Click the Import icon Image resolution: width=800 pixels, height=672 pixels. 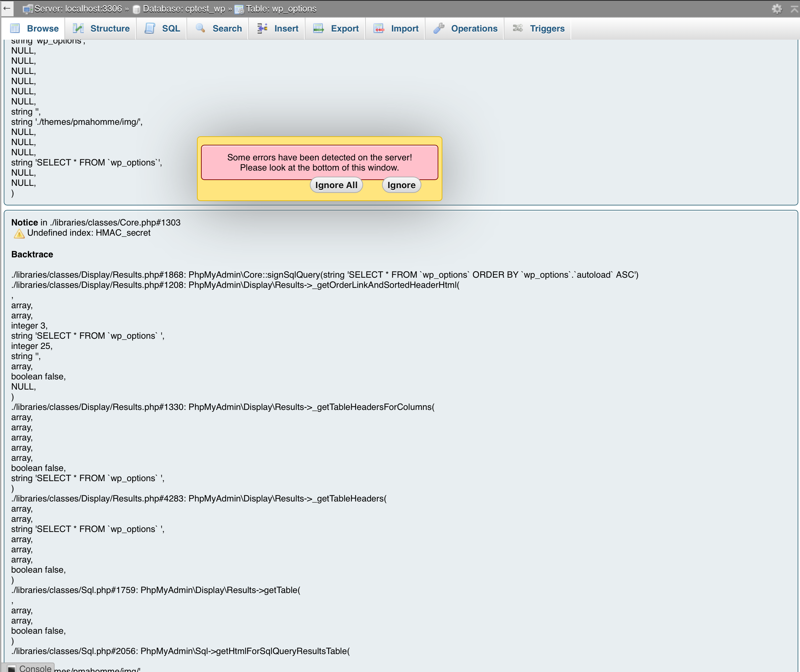click(x=379, y=28)
